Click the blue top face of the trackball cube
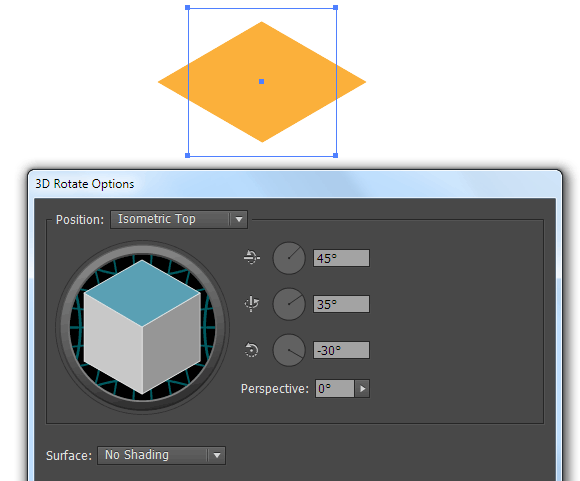The height and width of the screenshot is (481, 580). 142,293
